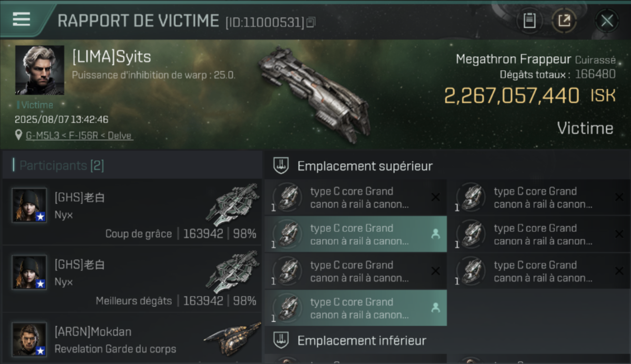The image size is (631, 364).
Task: Select the Emplacement supérieur shield icon
Action: point(281,166)
